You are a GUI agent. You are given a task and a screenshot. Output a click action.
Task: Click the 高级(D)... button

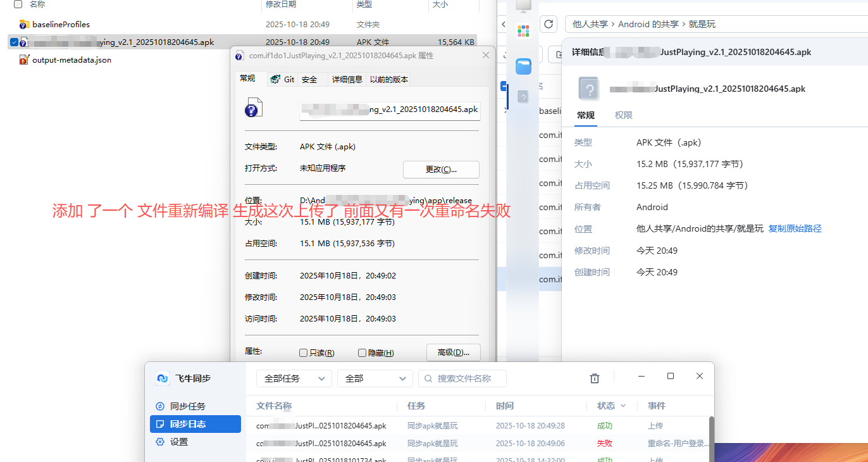click(454, 353)
